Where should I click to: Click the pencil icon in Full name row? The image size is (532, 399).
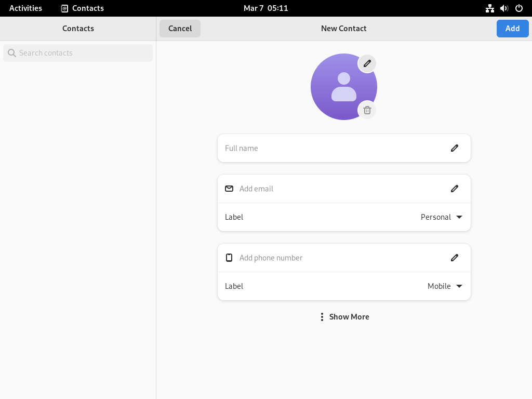click(x=454, y=148)
